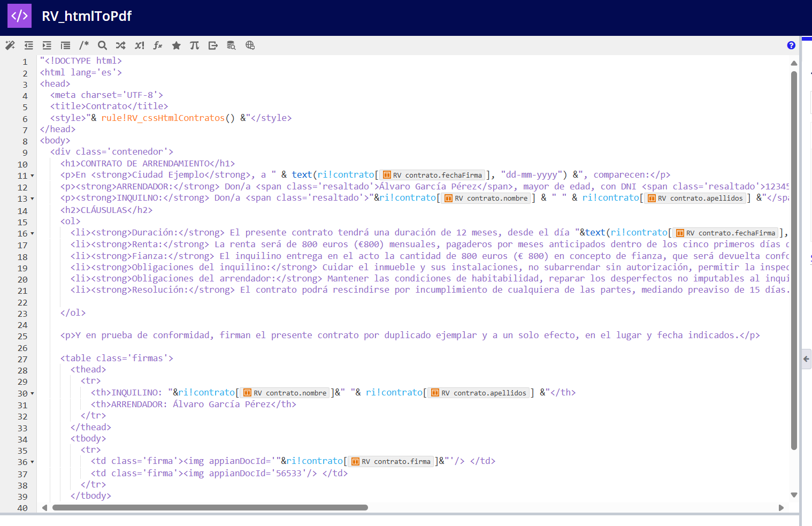Click the shuffle arrows toolbar icon
812x526 pixels.
(121, 45)
